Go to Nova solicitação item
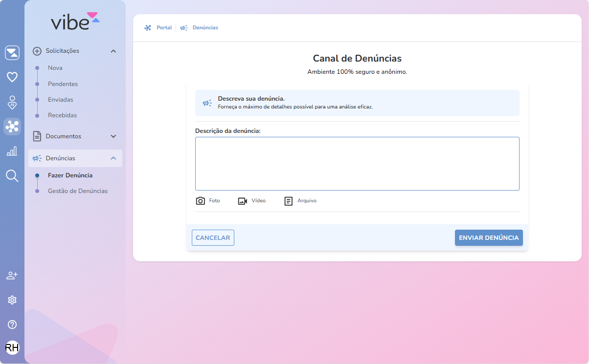Screen dimensions: 589x364 55,68
